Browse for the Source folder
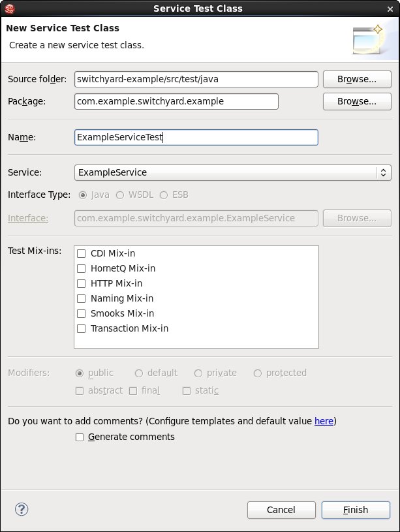This screenshot has width=400, height=532. [357, 80]
